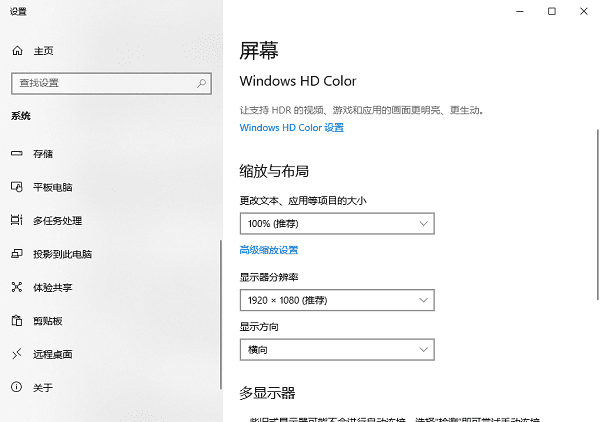Select 多任务处理 in the sidebar menu

[57, 220]
